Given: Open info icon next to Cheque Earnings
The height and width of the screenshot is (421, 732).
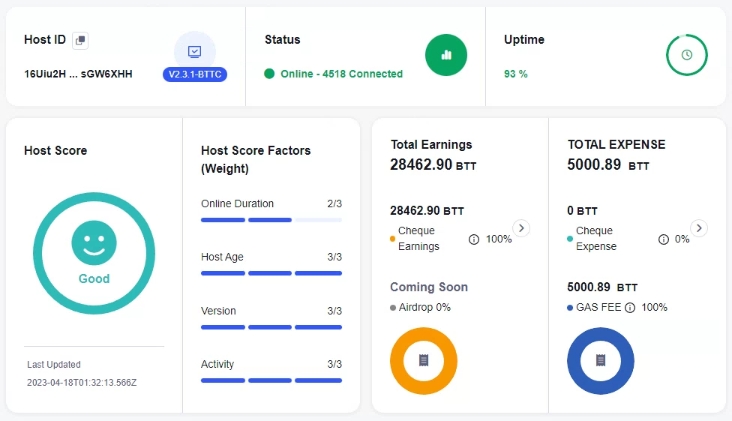Looking at the screenshot, I should point(474,239).
